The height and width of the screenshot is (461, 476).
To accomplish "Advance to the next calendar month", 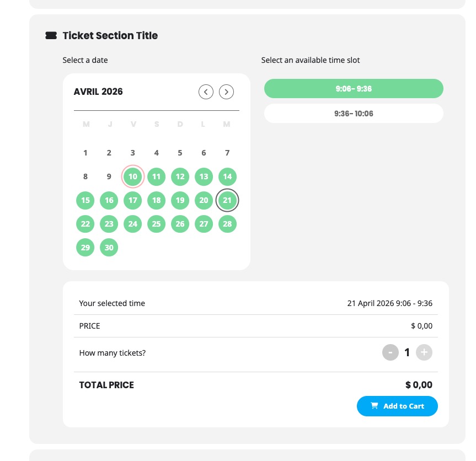I will click(x=227, y=92).
